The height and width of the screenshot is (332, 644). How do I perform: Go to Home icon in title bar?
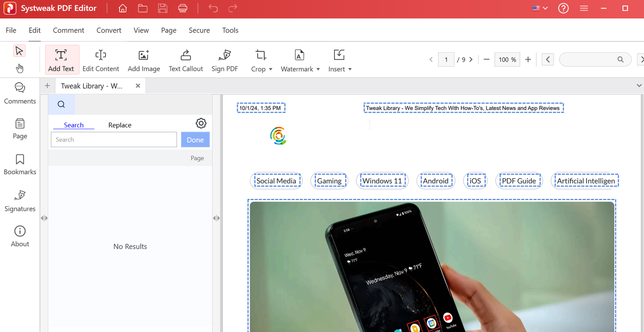pyautogui.click(x=123, y=8)
